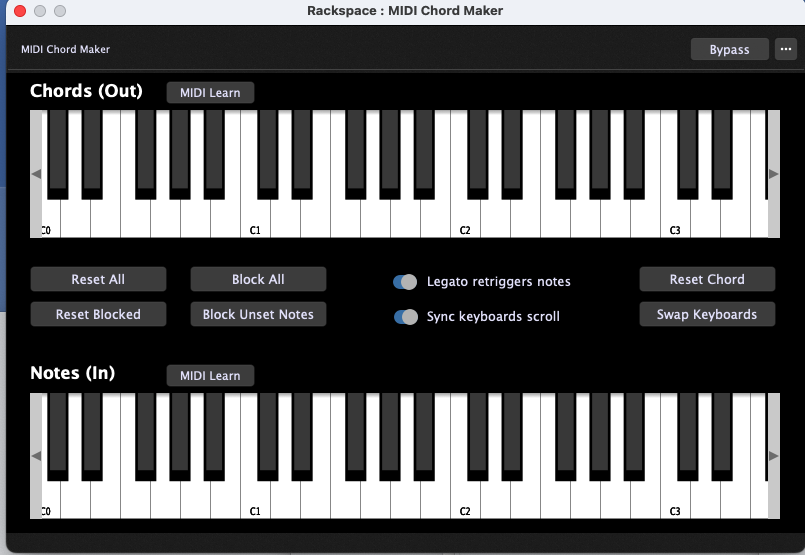Image resolution: width=805 pixels, height=555 pixels.
Task: Click the Reset Chord button
Action: click(707, 279)
